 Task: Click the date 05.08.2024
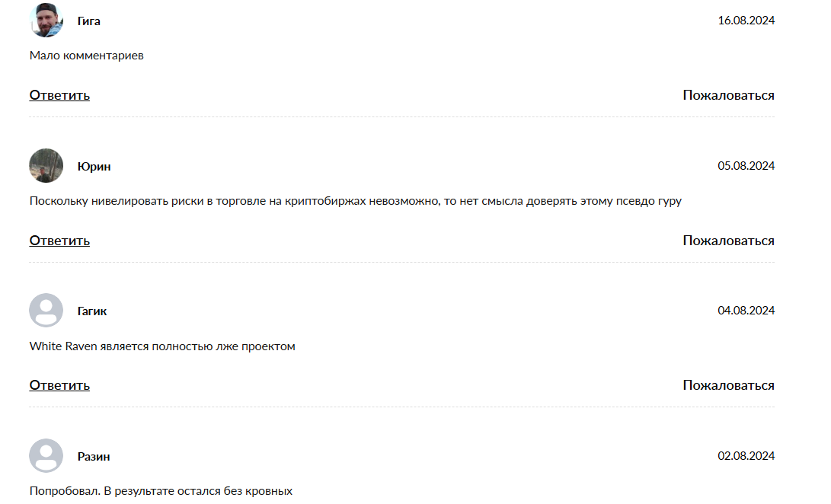(x=746, y=165)
